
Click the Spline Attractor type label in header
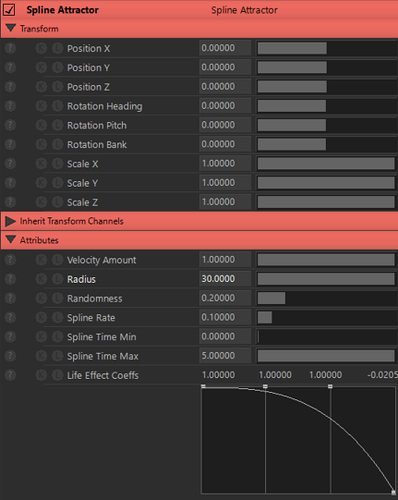tap(244, 10)
